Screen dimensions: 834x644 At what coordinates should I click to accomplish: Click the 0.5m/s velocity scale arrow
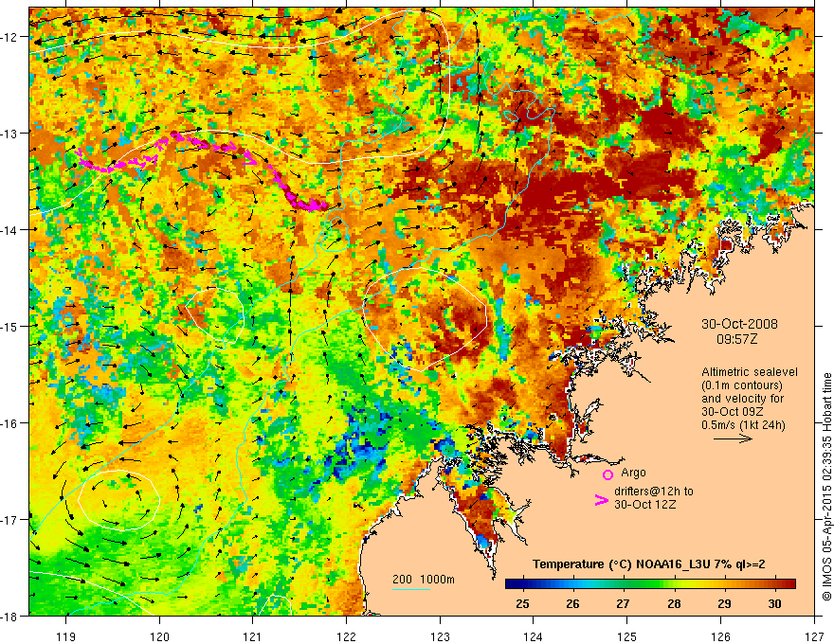click(x=733, y=438)
